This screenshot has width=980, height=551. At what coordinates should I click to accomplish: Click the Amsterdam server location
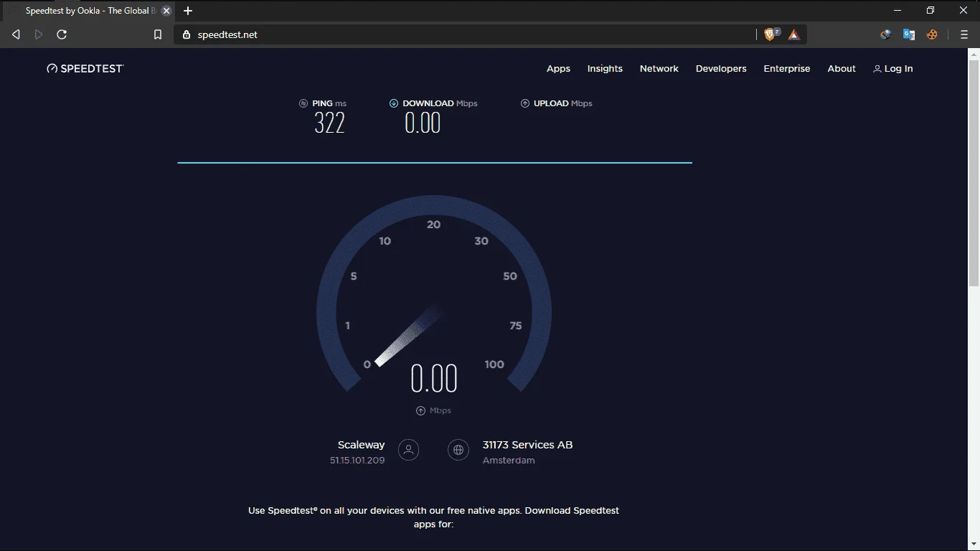pyautogui.click(x=509, y=461)
